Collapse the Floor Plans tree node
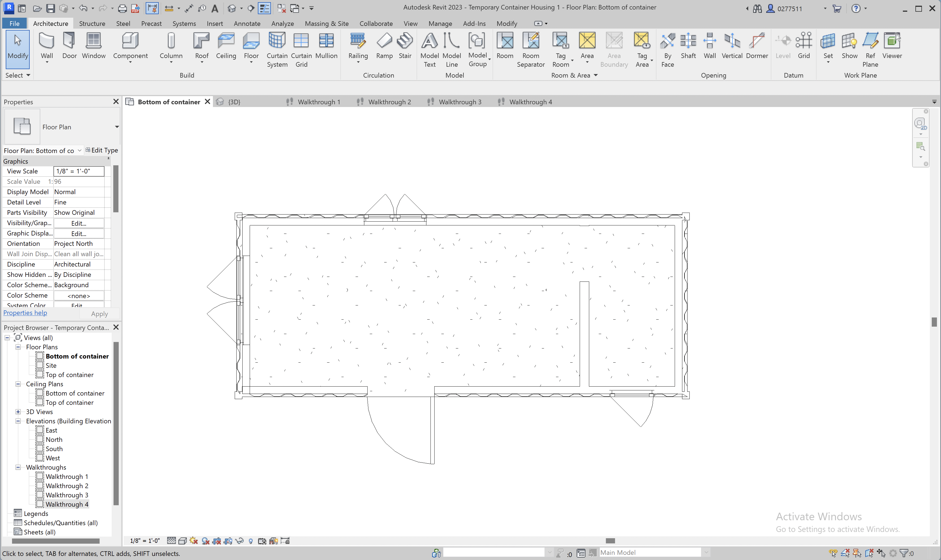The image size is (941, 560). click(18, 347)
